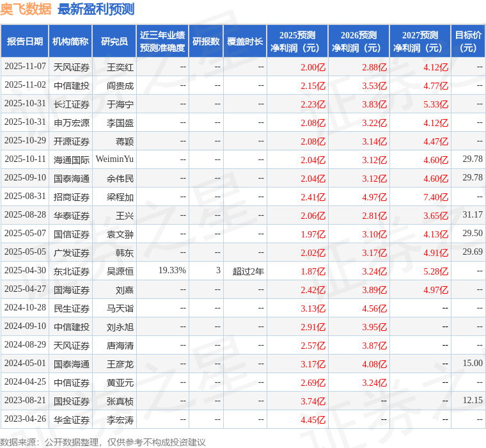Click the 3.53亿 forecast value

point(375,86)
